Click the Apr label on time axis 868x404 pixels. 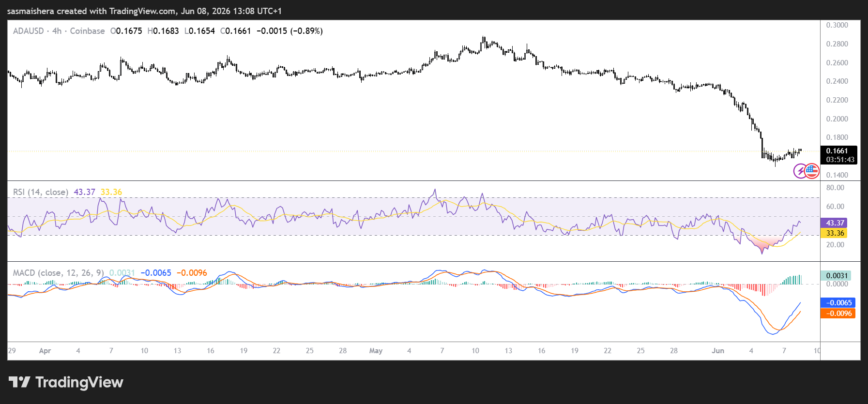tap(45, 351)
